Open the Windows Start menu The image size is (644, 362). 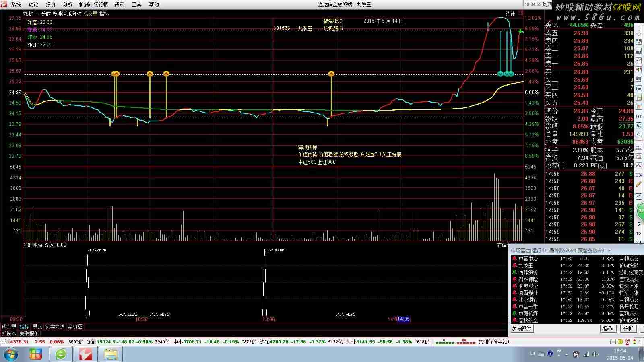click(10, 354)
